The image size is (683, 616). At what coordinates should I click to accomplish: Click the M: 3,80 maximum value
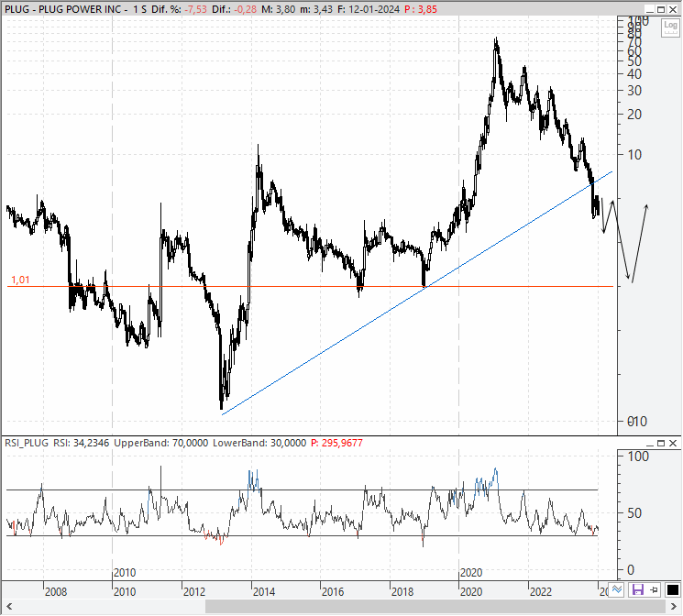pyautogui.click(x=279, y=9)
